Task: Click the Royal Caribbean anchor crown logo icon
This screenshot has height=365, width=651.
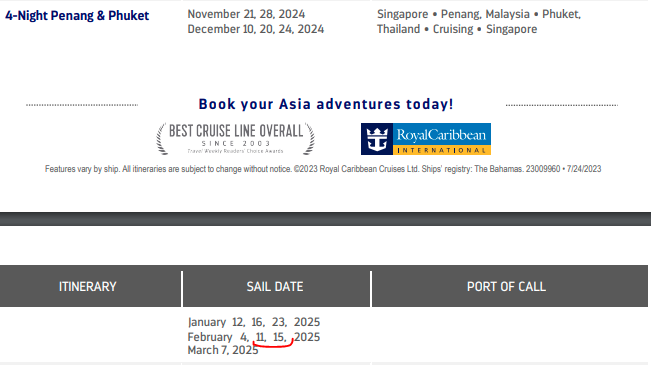Action: (x=377, y=139)
